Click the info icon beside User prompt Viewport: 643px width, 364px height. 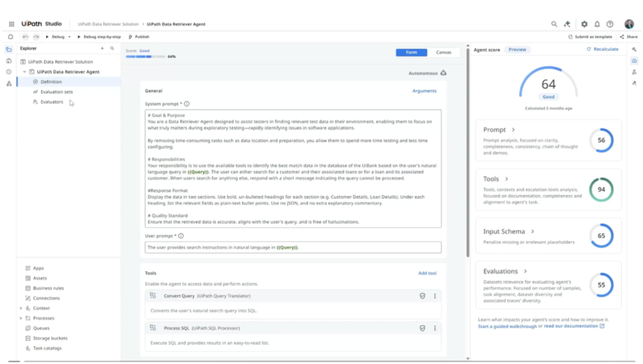[x=181, y=236]
